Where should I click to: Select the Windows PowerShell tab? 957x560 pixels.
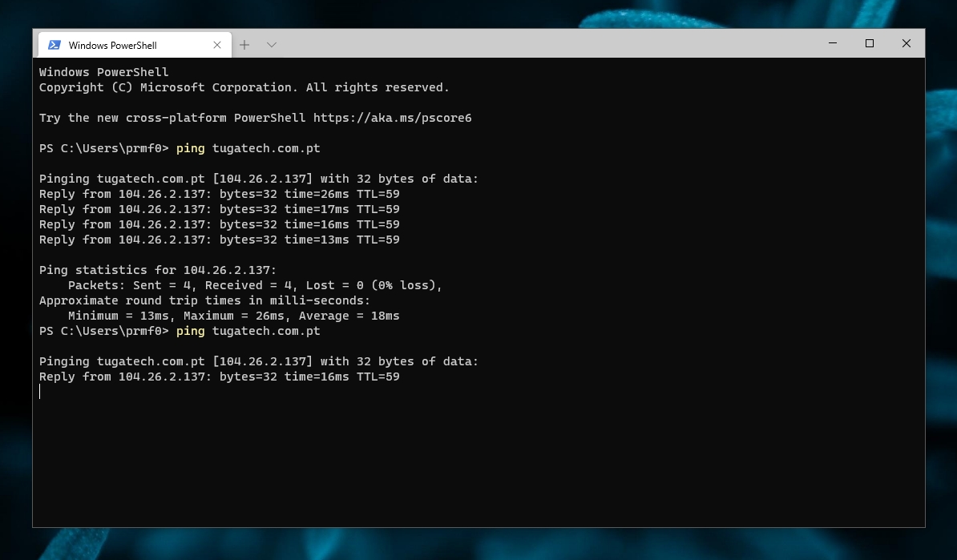coord(135,45)
